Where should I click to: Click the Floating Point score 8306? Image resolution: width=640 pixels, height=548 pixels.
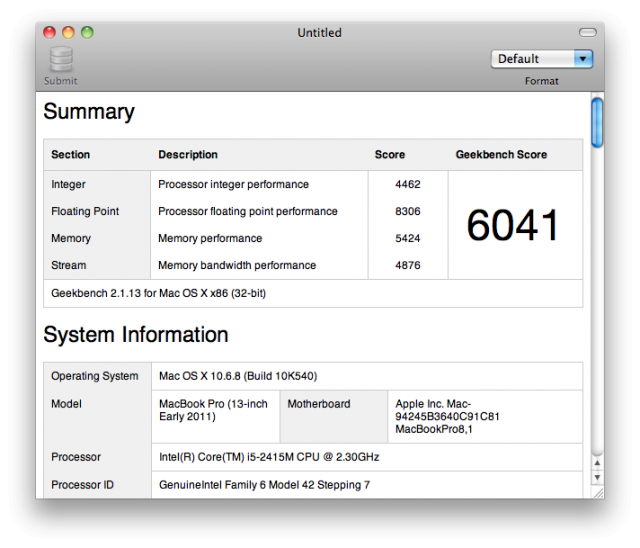point(408,211)
